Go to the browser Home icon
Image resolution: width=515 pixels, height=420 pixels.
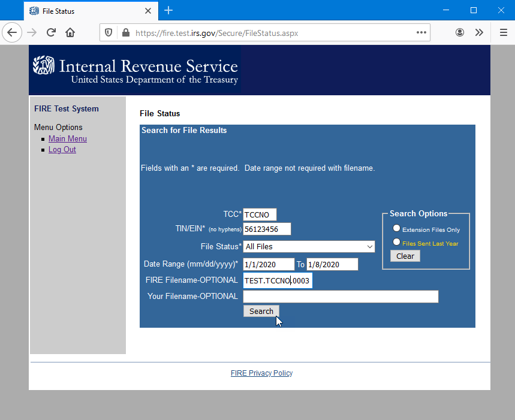(70, 32)
